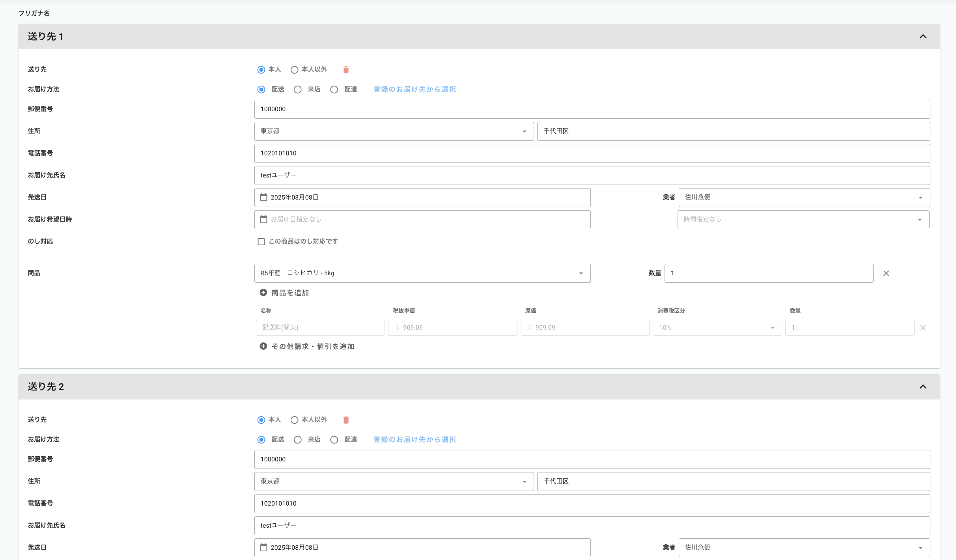The image size is (956, 560).
Task: Click calendar icon in お届け希望日時 field
Action: [x=263, y=219]
